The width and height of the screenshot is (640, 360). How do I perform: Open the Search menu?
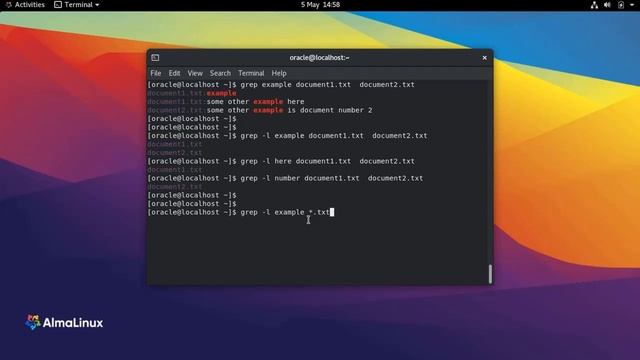point(220,73)
